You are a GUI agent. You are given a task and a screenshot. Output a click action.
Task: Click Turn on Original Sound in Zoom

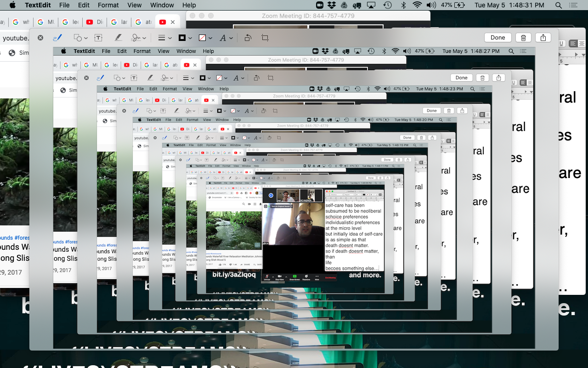click(x=280, y=206)
